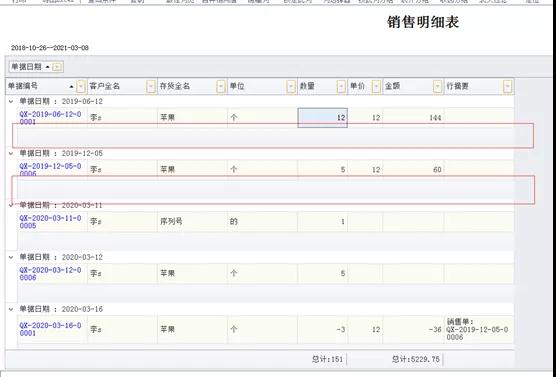The width and height of the screenshot is (556, 377).
Task: Collapse the 2020-03-11 date group
Action: 11,205
